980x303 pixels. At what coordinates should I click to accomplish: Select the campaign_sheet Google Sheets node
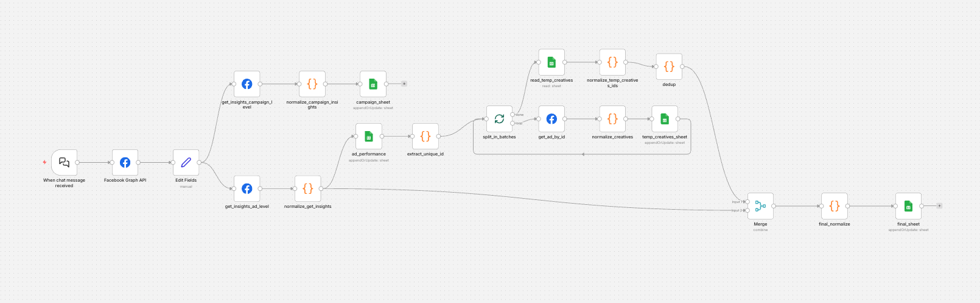(x=373, y=84)
